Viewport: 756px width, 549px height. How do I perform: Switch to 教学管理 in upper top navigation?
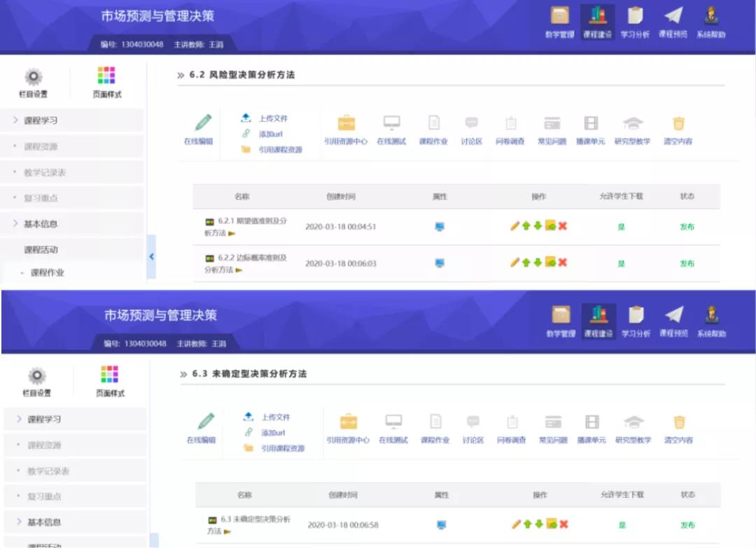point(559,23)
